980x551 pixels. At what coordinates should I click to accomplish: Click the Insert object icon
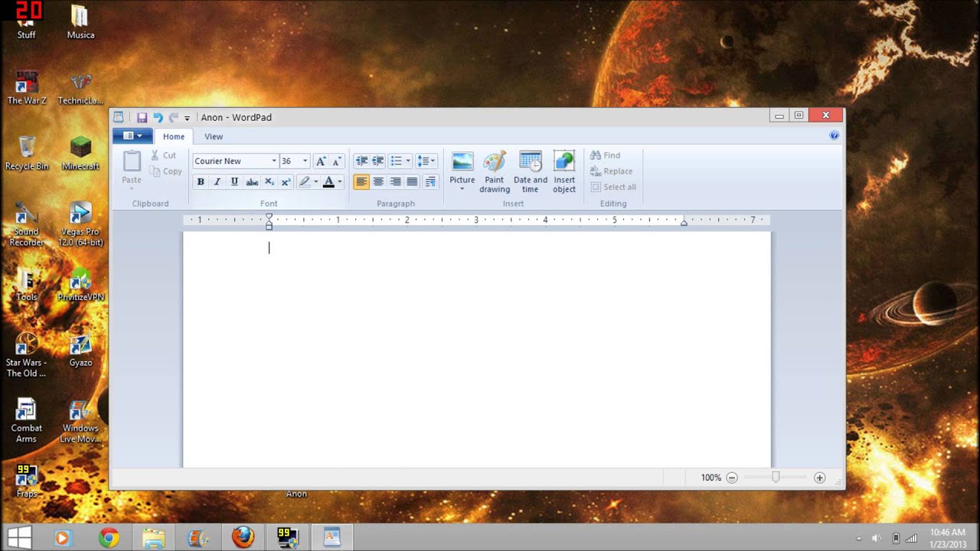point(564,170)
